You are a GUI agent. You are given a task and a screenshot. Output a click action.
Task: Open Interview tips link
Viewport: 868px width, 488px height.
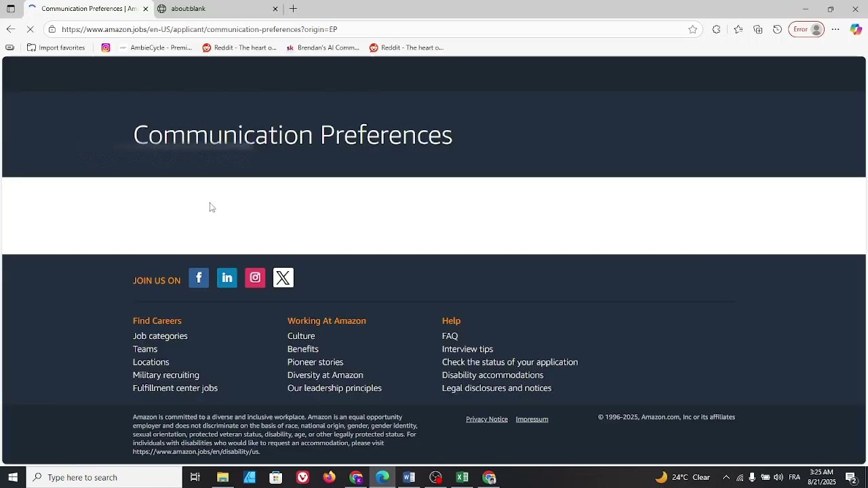468,349
